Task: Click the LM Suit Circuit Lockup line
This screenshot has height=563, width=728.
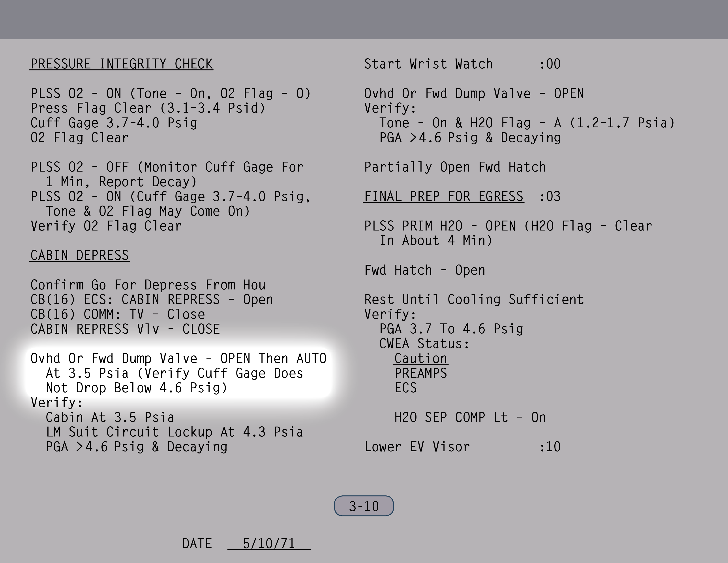Action: pyautogui.click(x=174, y=432)
